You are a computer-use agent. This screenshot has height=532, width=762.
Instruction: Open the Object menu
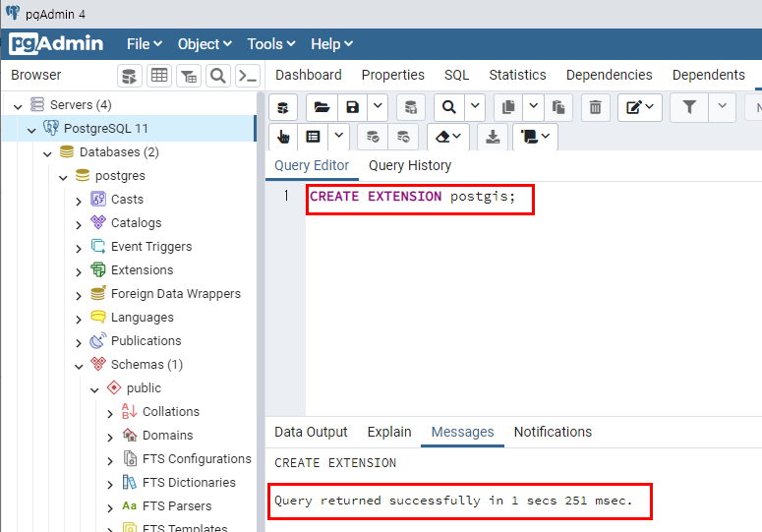click(205, 44)
